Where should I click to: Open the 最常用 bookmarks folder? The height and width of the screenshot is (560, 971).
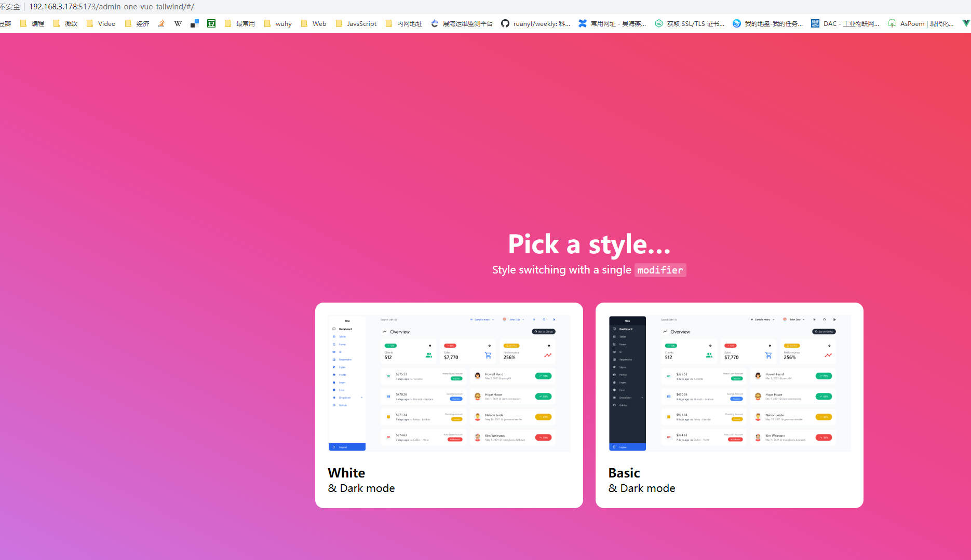(x=239, y=23)
